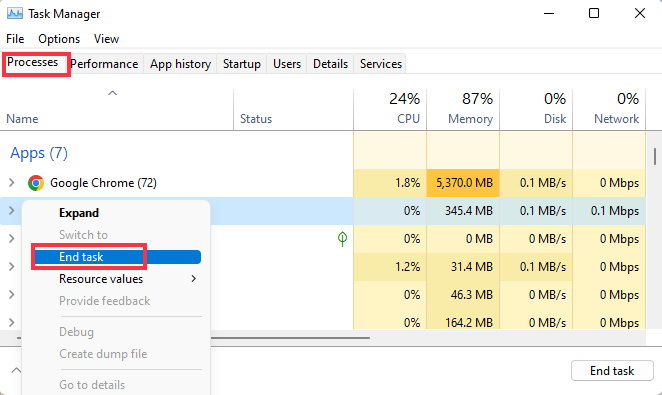Sort processes by the Disk column
Screen dimensions: 662x395
click(x=536, y=109)
